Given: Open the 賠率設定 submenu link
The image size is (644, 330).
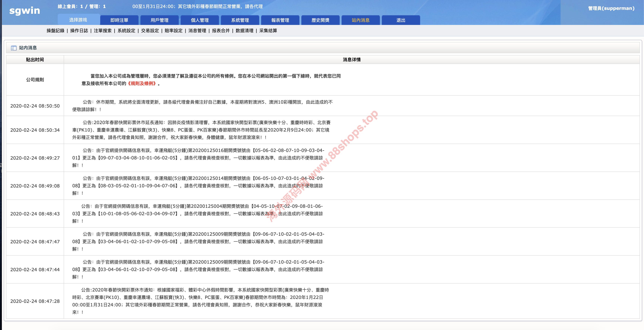Looking at the screenshot, I should tap(174, 31).
